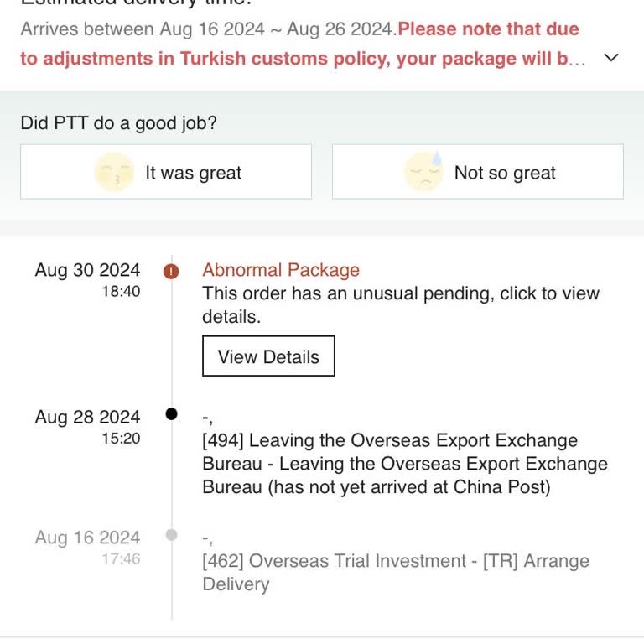Select the gray Aug 16 timeline dot

click(172, 534)
